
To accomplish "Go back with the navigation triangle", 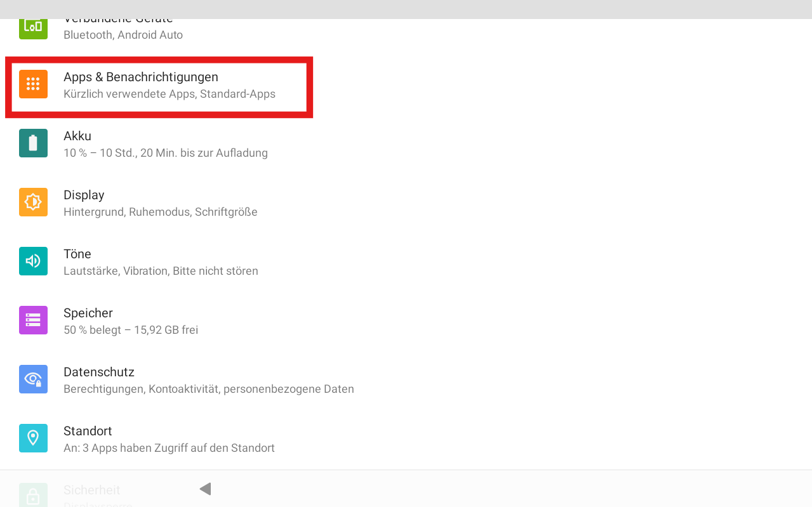I will click(205, 489).
